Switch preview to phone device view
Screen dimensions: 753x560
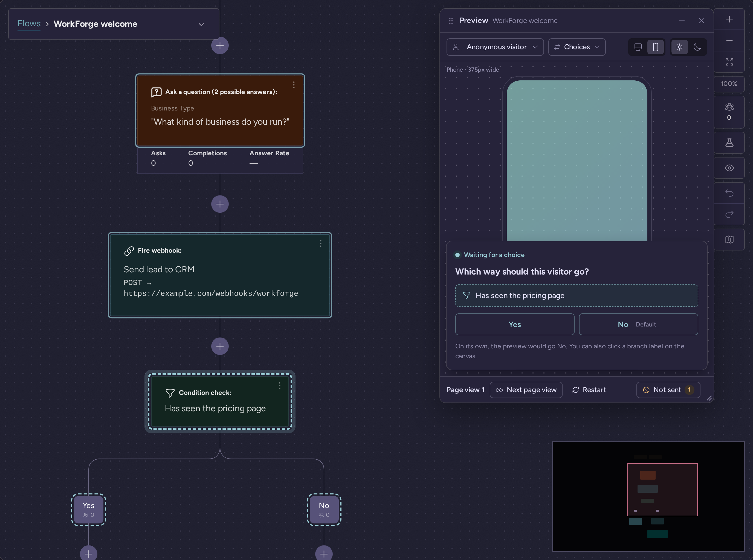click(655, 47)
